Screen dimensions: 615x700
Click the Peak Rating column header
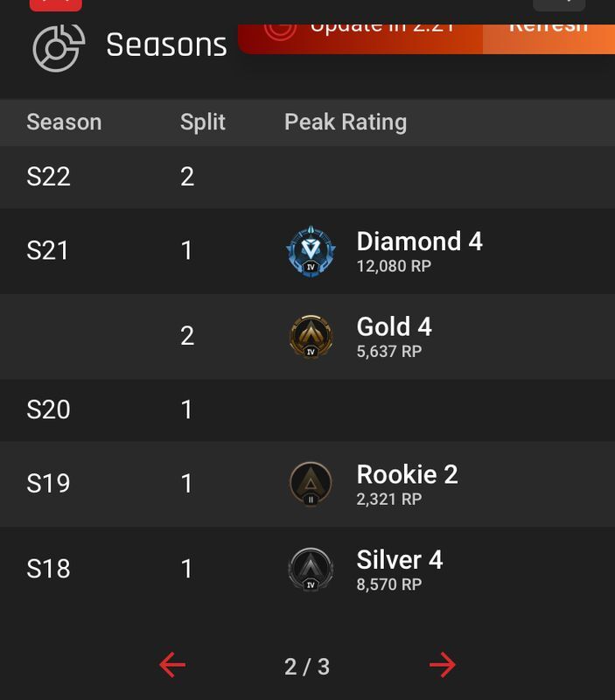pos(346,122)
